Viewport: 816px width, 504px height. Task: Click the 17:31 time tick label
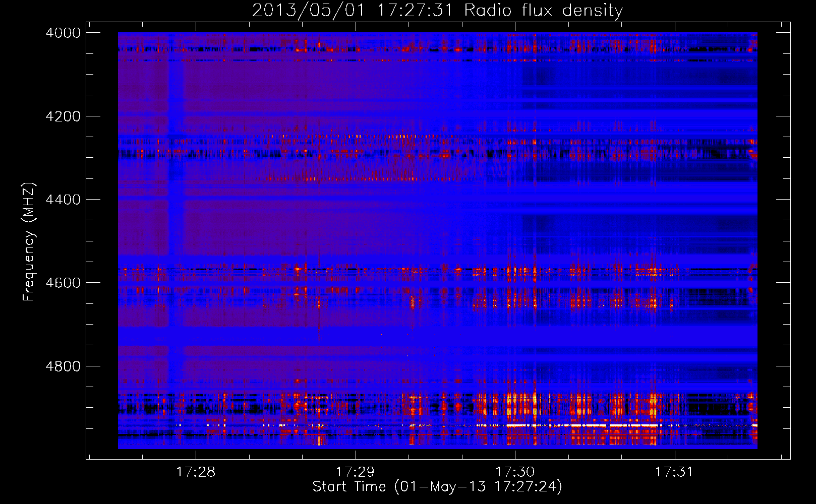[674, 472]
